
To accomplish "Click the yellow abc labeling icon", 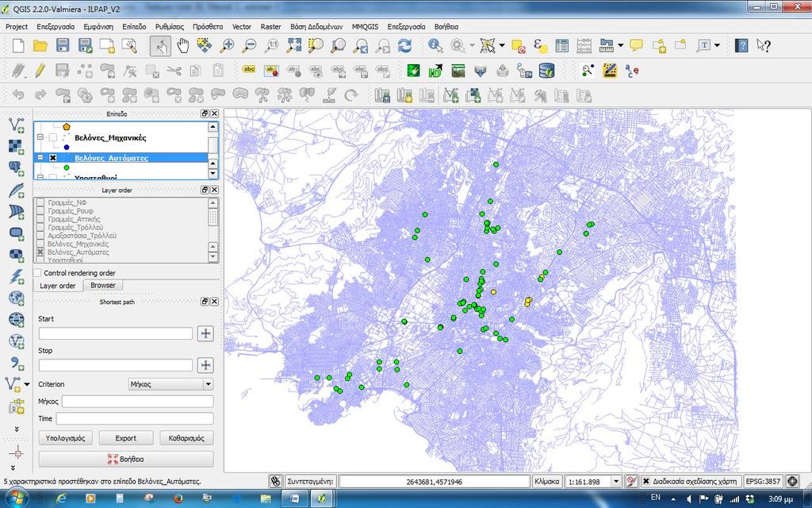I will (249, 70).
